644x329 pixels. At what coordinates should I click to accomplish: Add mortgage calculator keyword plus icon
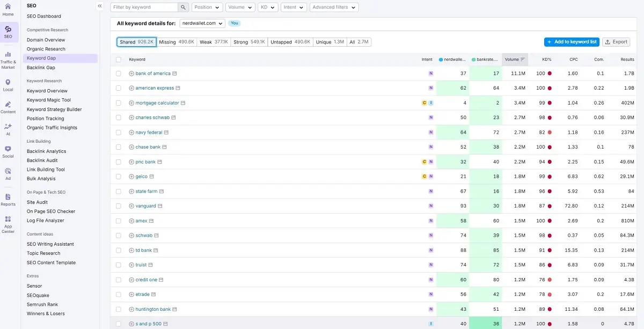[x=131, y=103]
